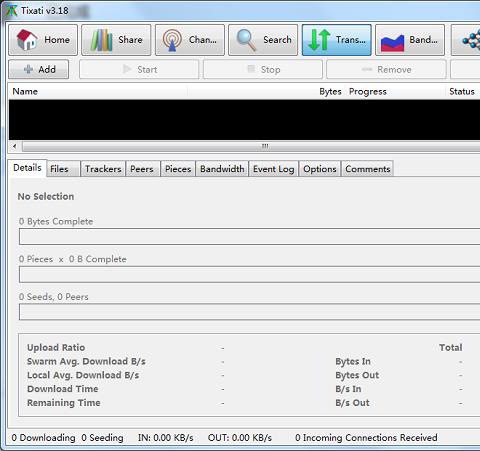The image size is (480, 451).
Task: Click the 0 Bytes Complete label
Action: pos(56,221)
